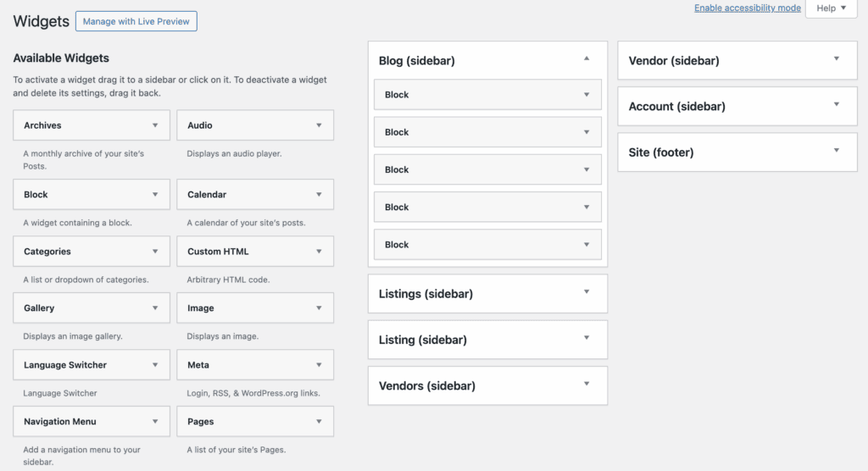Expand the Navigation Menu widget arrow
The width and height of the screenshot is (868, 471).
155,422
